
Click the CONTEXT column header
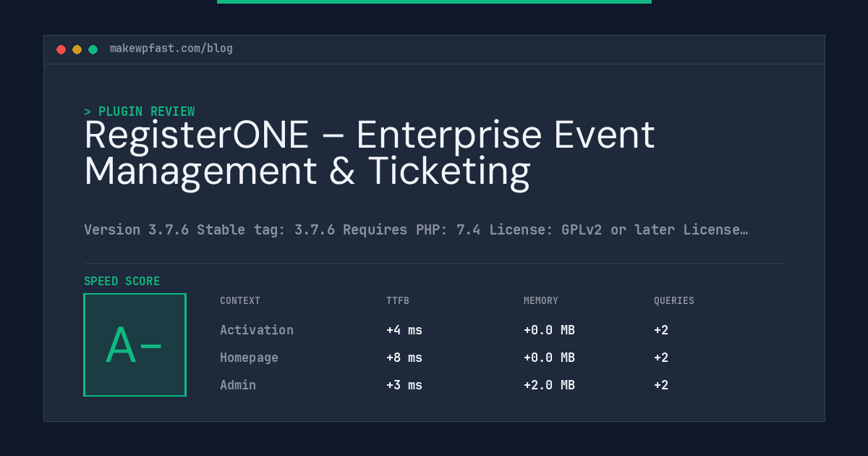point(240,300)
